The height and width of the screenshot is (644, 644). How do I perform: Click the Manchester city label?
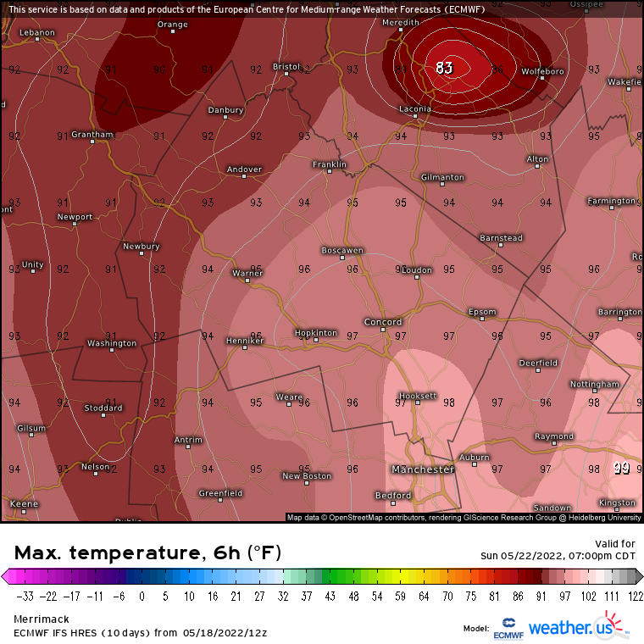click(x=423, y=469)
